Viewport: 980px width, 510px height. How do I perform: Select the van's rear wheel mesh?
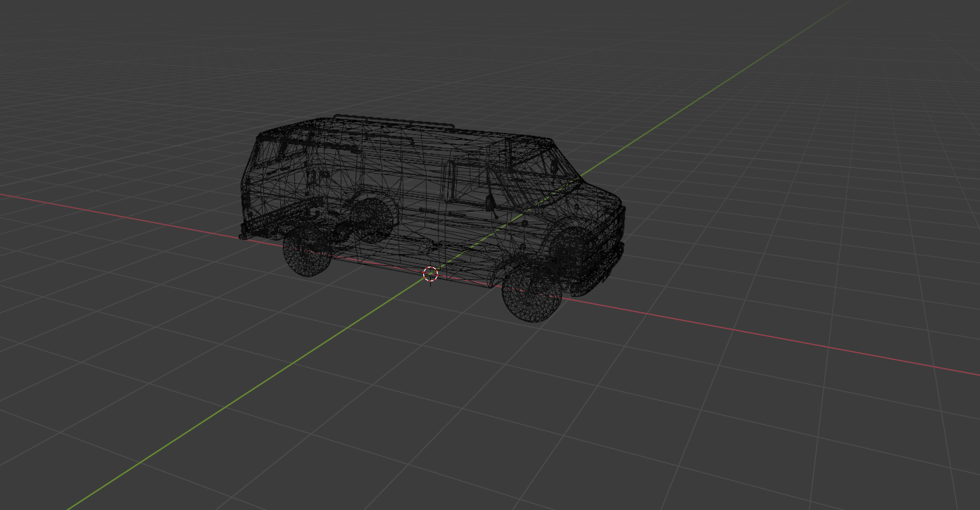(307, 250)
